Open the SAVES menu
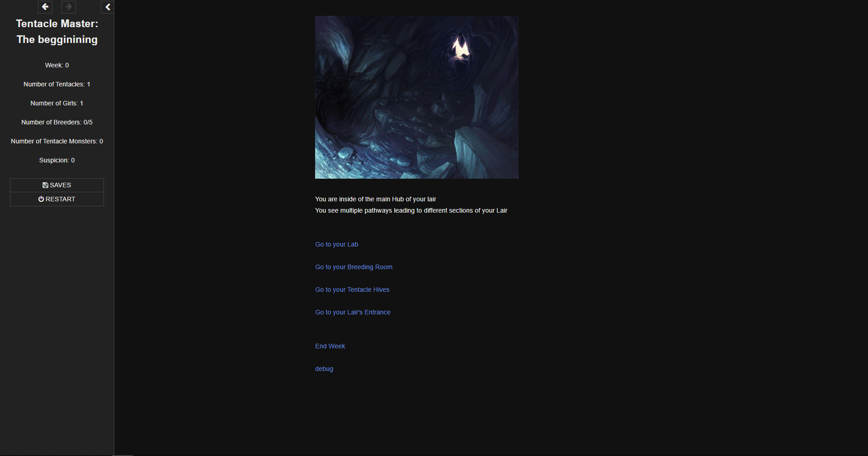868x456 pixels. tap(57, 185)
